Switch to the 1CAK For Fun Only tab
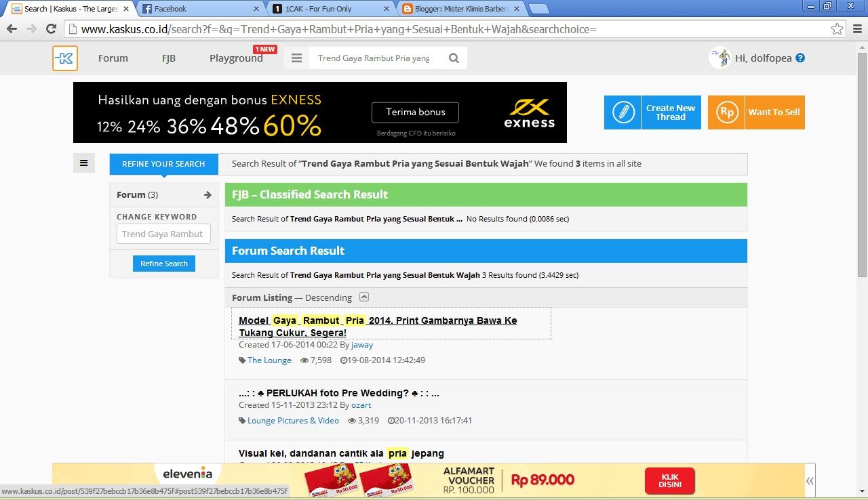This screenshot has height=500, width=868. click(x=330, y=9)
